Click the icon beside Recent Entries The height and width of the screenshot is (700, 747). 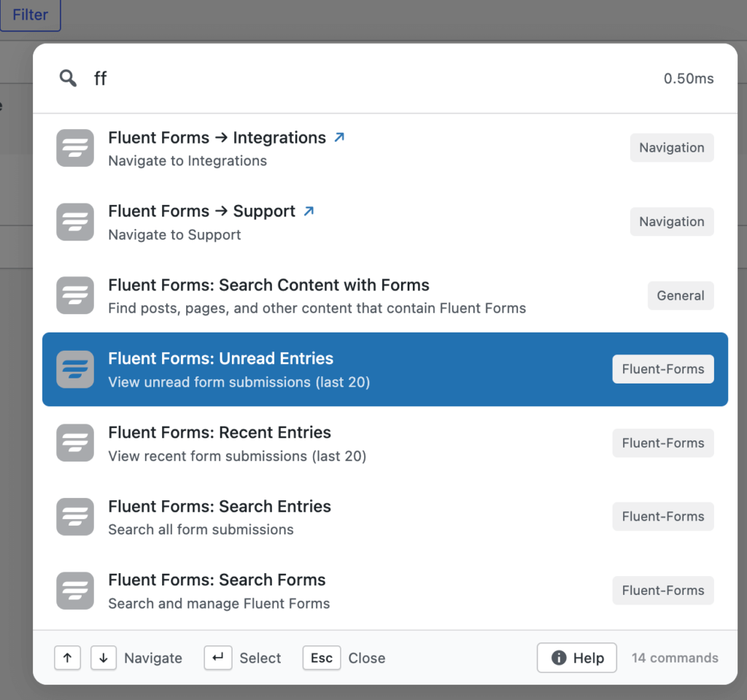pyautogui.click(x=75, y=443)
